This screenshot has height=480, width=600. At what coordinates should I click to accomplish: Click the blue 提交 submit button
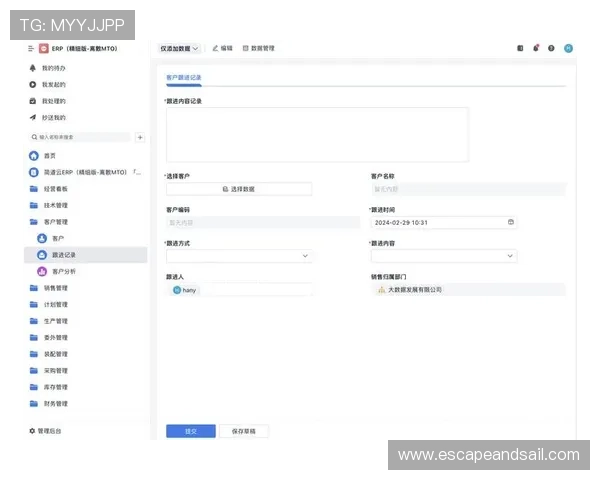click(191, 431)
